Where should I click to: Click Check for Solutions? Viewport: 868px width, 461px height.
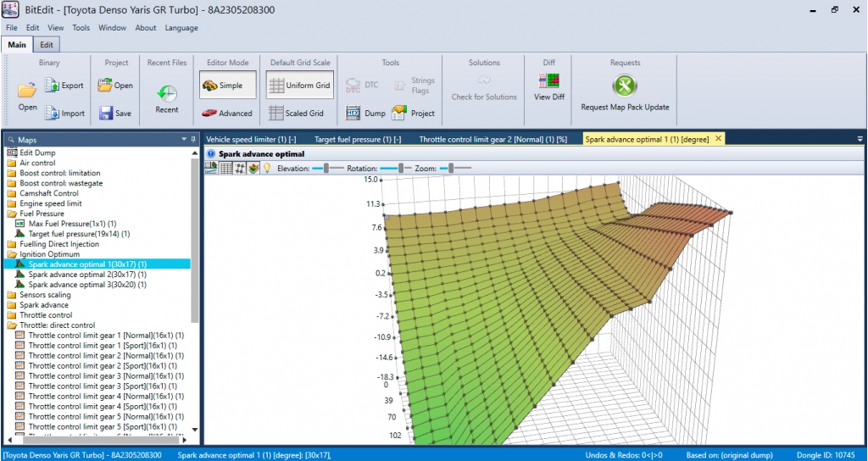click(x=484, y=88)
